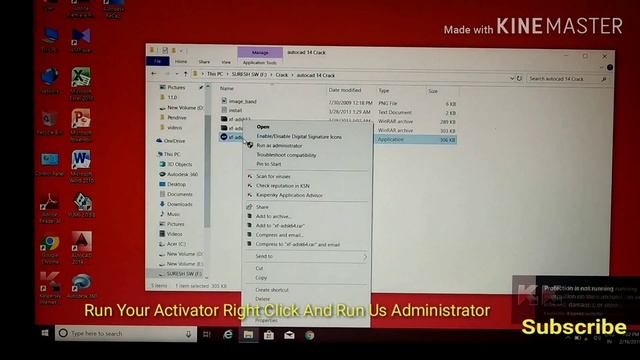Open Kaspersky desktop shortcut

coord(49,288)
